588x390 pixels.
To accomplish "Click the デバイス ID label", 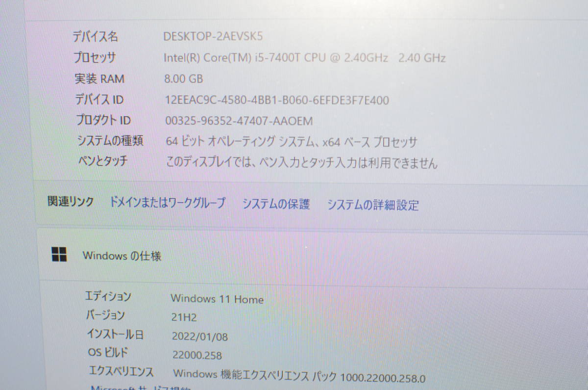I will (x=100, y=100).
